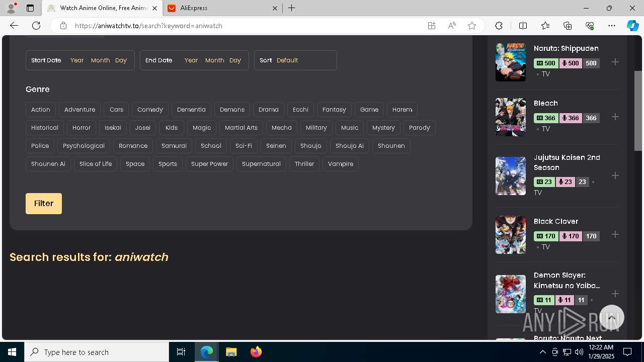Toggle the Vampire genre filter
644x362 pixels.
pyautogui.click(x=341, y=164)
